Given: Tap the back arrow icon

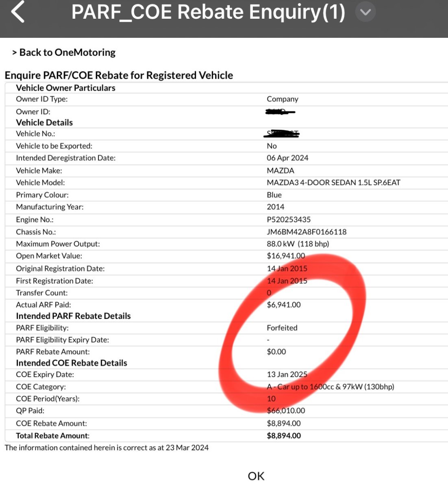Looking at the screenshot, I should tap(18, 12).
